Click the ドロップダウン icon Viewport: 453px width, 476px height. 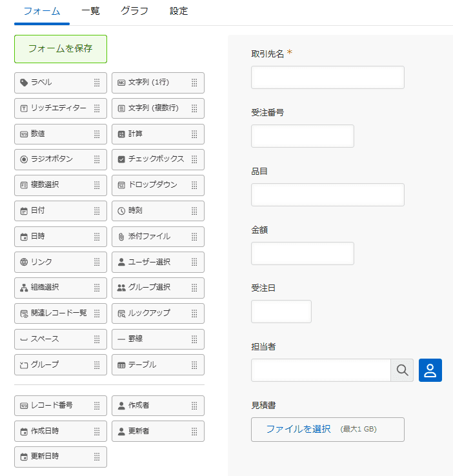(121, 185)
